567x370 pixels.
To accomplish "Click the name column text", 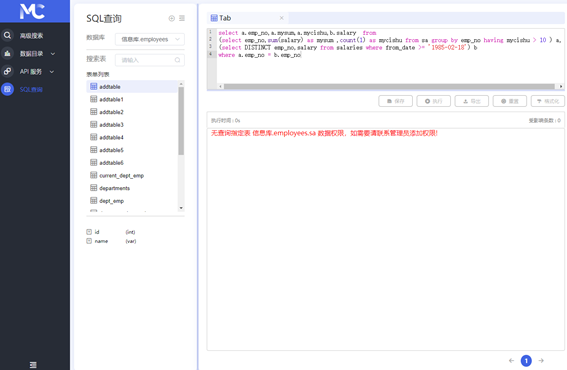I will tap(101, 241).
